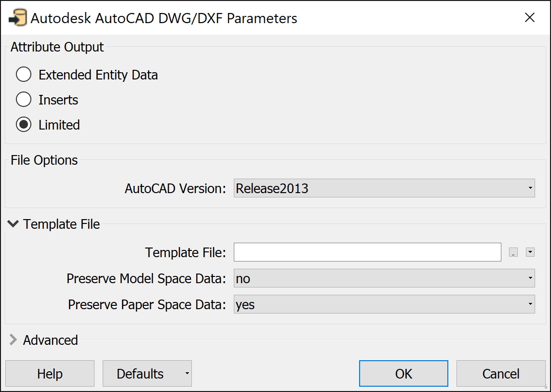Click the Template File text field

367,252
